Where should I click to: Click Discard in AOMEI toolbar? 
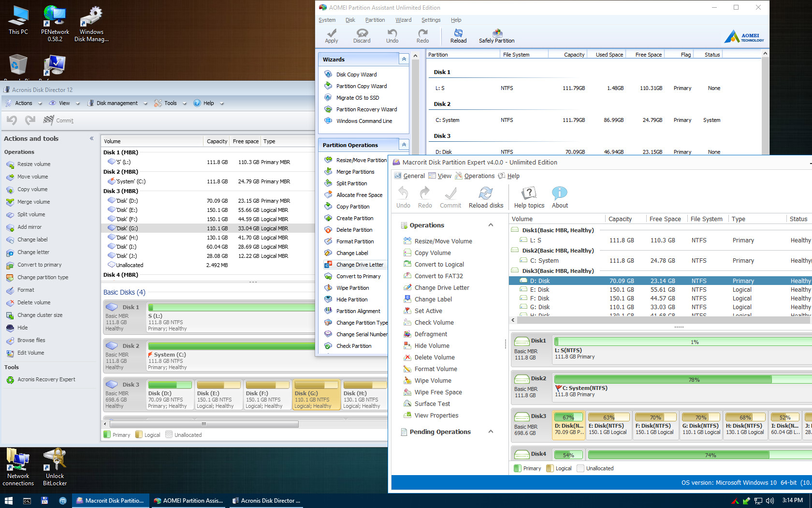(362, 36)
